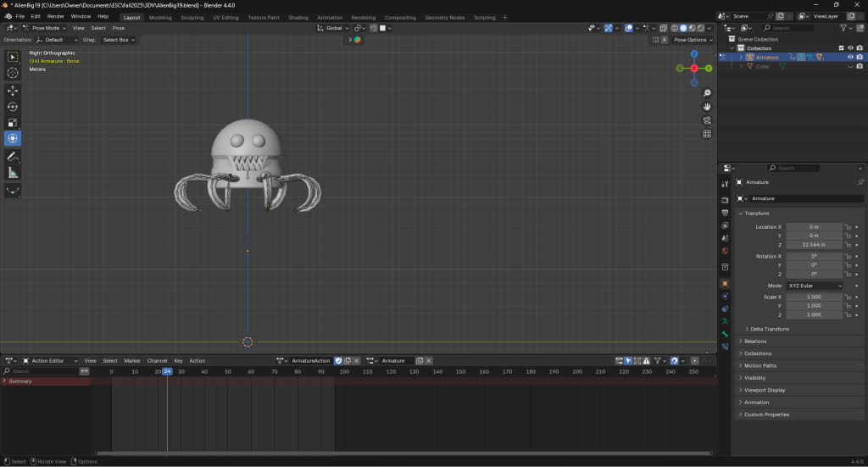Click the Pose Options button
Image resolution: width=868 pixels, height=467 pixels.
coord(690,40)
